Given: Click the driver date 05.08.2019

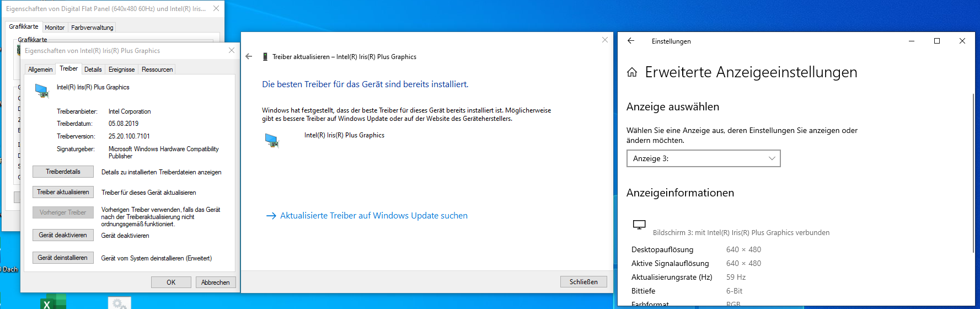Looking at the screenshot, I should pos(124,124).
